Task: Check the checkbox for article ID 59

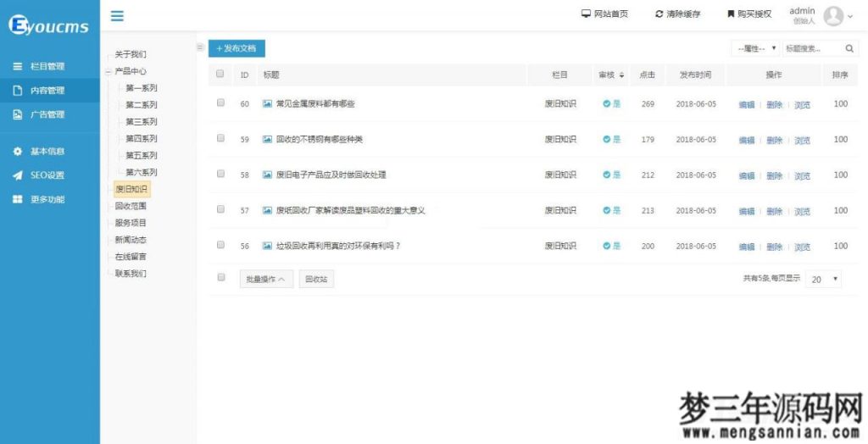Action: 220,138
